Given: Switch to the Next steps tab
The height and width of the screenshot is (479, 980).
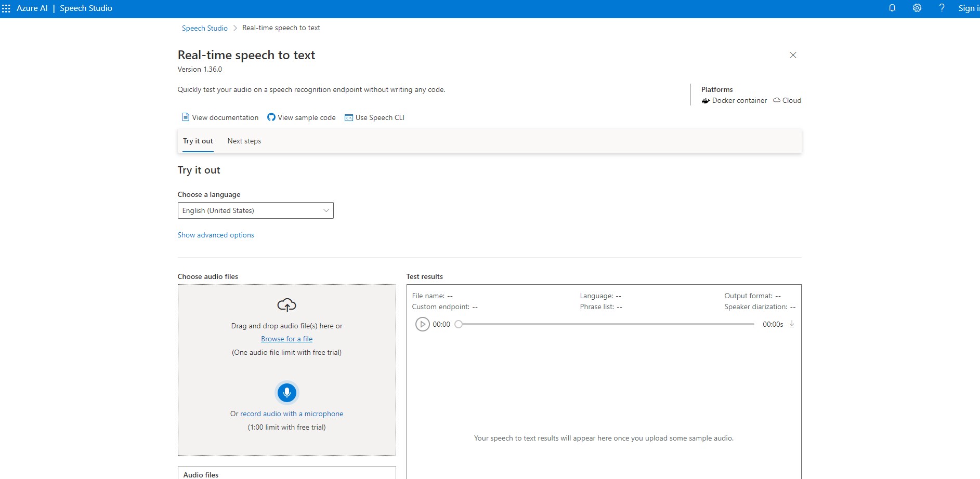Looking at the screenshot, I should coord(244,141).
